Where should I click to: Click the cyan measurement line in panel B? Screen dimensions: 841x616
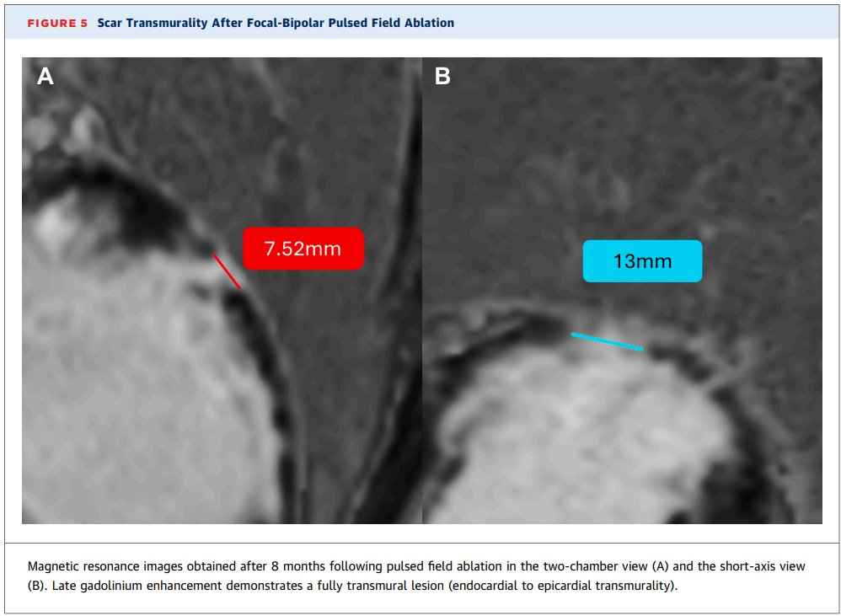pyautogui.click(x=607, y=341)
